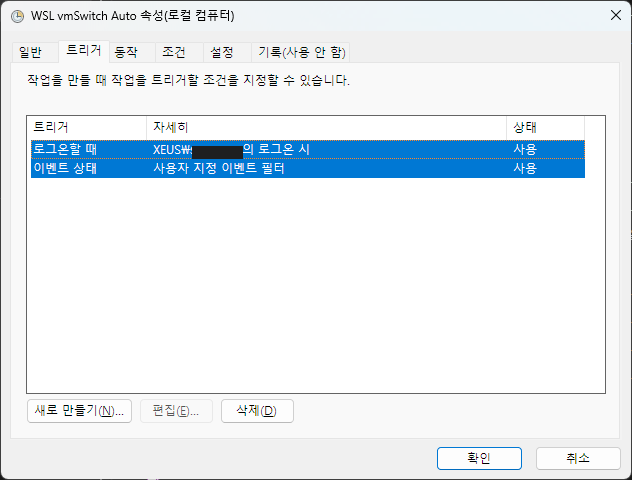Click the 새로 만들기(N)... button
Screen dimensions: 632x480
(x=79, y=411)
